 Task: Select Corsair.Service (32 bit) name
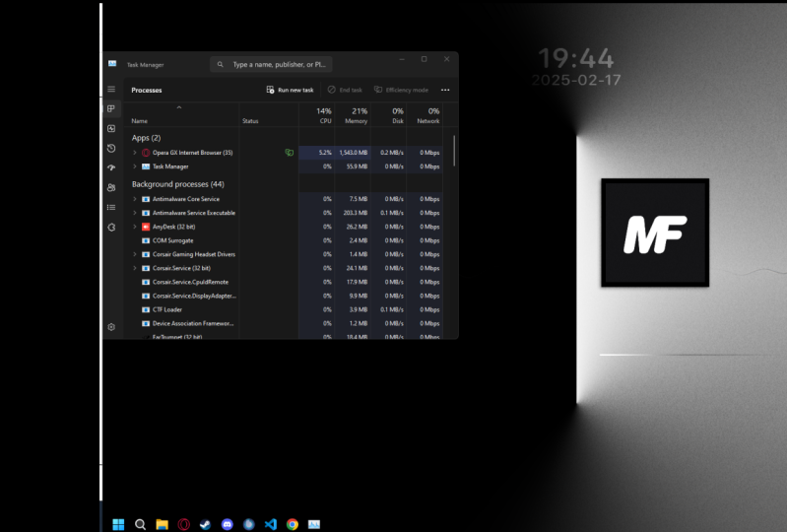pos(181,268)
